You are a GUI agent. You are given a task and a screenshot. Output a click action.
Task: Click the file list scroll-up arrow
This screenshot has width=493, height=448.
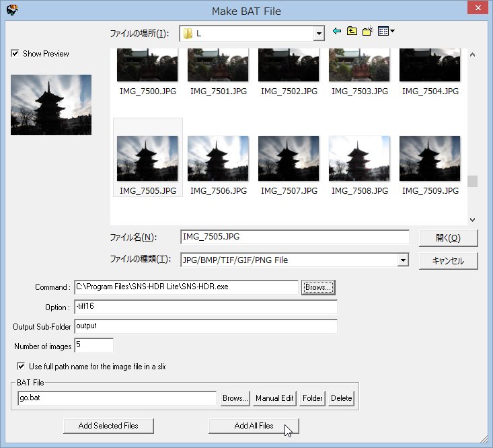(472, 54)
